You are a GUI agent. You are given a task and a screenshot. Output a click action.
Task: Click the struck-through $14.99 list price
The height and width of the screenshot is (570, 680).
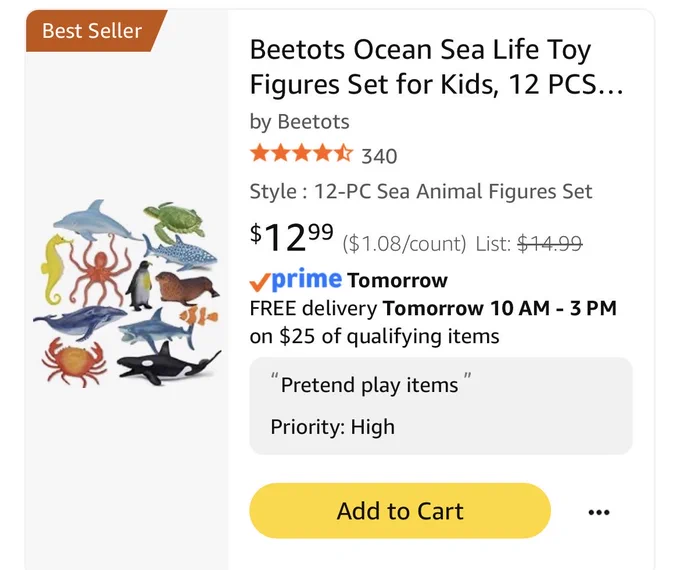click(x=549, y=243)
